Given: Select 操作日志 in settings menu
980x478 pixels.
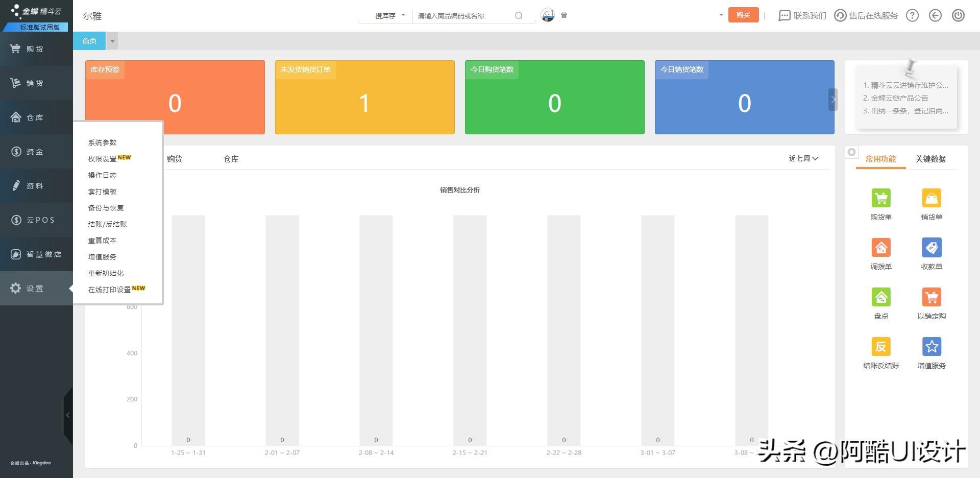Looking at the screenshot, I should click(102, 175).
